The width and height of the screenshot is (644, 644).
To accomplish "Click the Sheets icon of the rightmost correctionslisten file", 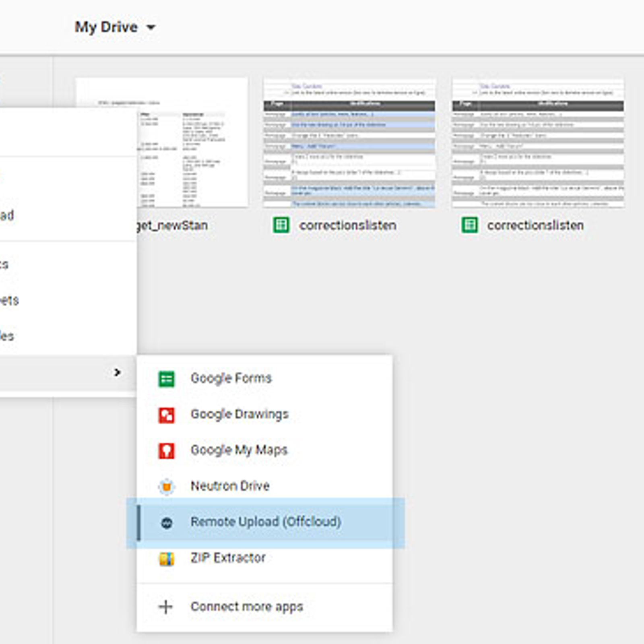I will [x=469, y=225].
